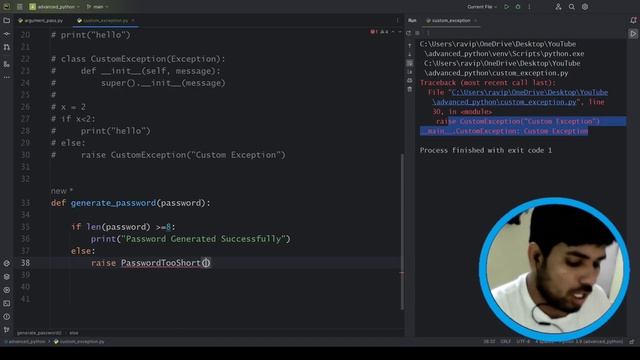This screenshot has height=360, width=640.
Task: Click the generate_password function name
Action: [113, 203]
